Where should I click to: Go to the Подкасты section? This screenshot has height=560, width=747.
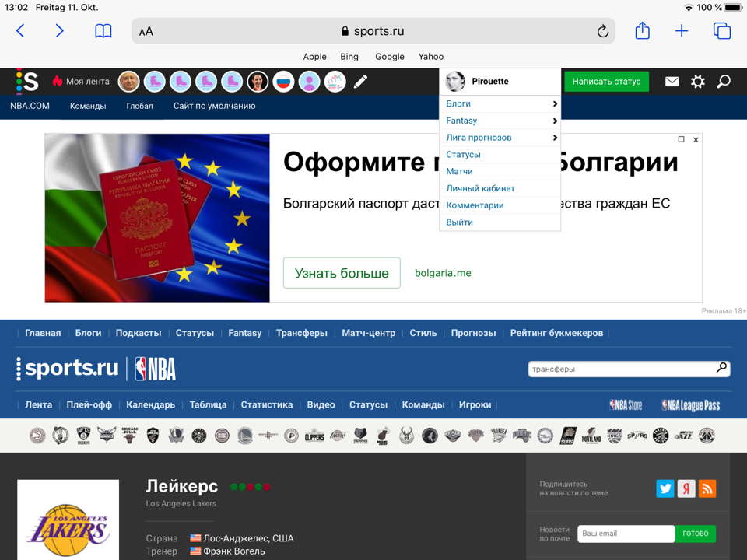point(139,333)
